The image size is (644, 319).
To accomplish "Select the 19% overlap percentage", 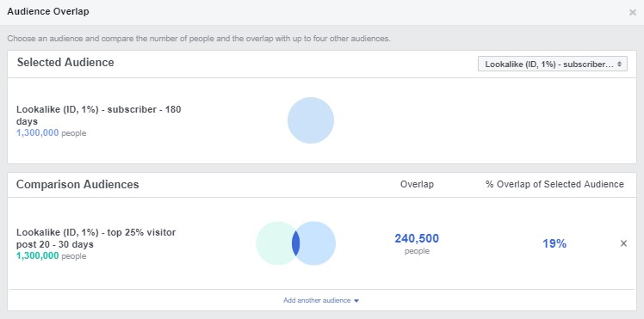I will [x=554, y=243].
